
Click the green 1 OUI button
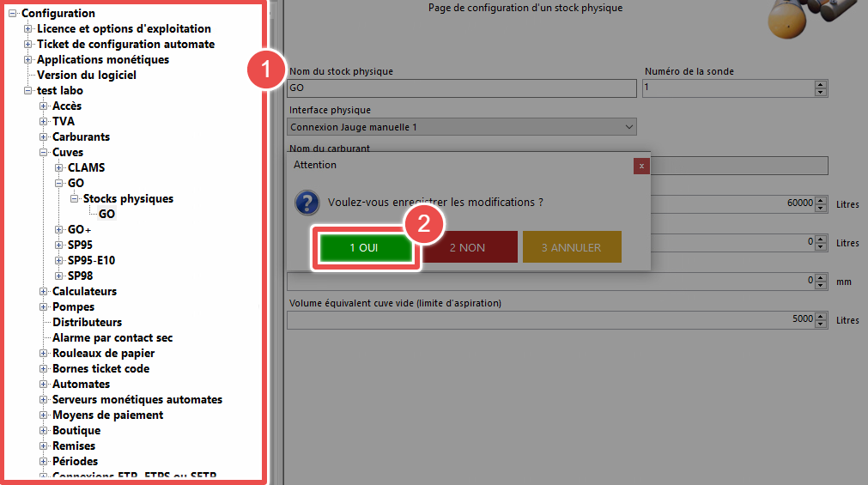pyautogui.click(x=363, y=247)
